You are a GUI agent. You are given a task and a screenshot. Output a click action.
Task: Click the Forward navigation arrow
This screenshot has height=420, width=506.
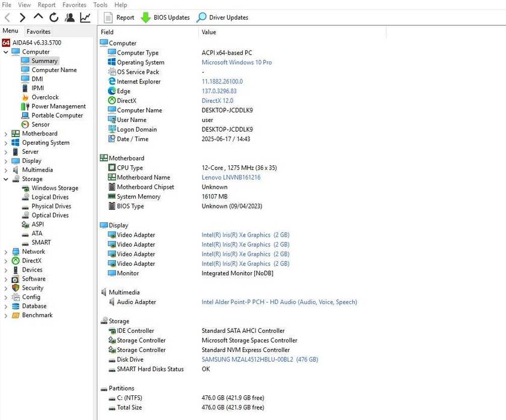tap(22, 17)
